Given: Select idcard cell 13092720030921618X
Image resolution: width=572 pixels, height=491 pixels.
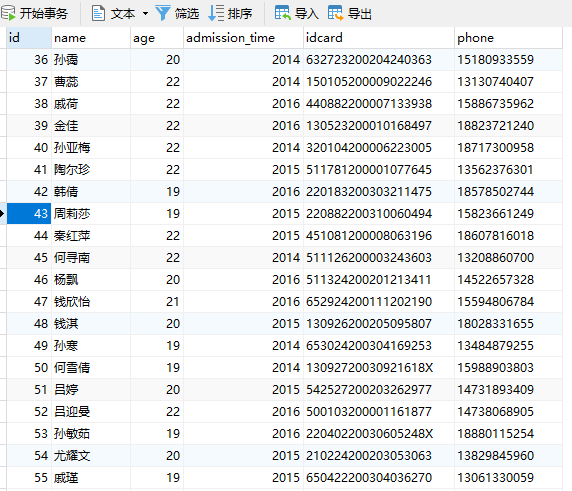Looking at the screenshot, I should click(x=369, y=368).
